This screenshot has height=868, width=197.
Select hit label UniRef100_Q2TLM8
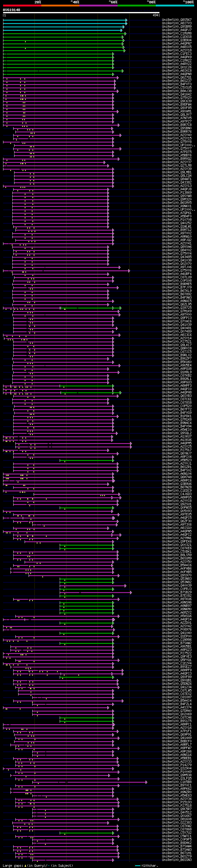click(177, 165)
